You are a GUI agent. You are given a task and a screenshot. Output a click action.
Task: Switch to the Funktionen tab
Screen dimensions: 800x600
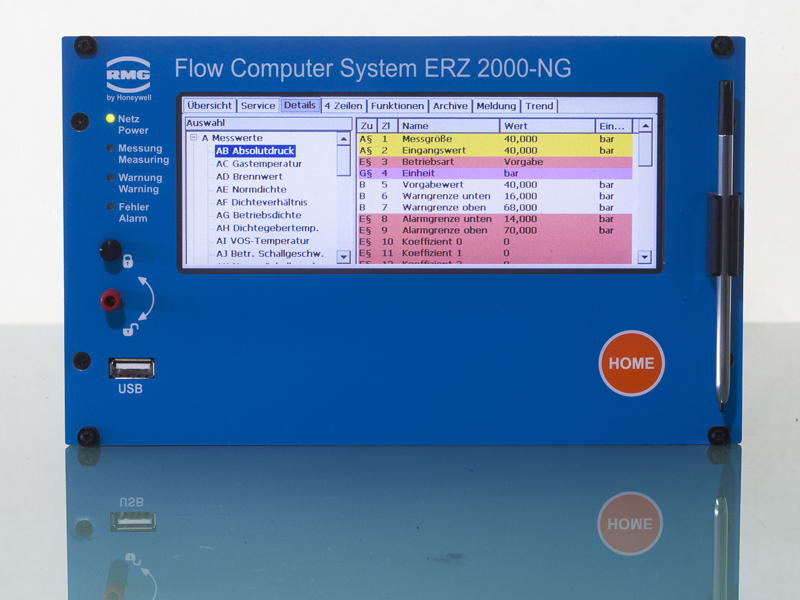pos(397,106)
